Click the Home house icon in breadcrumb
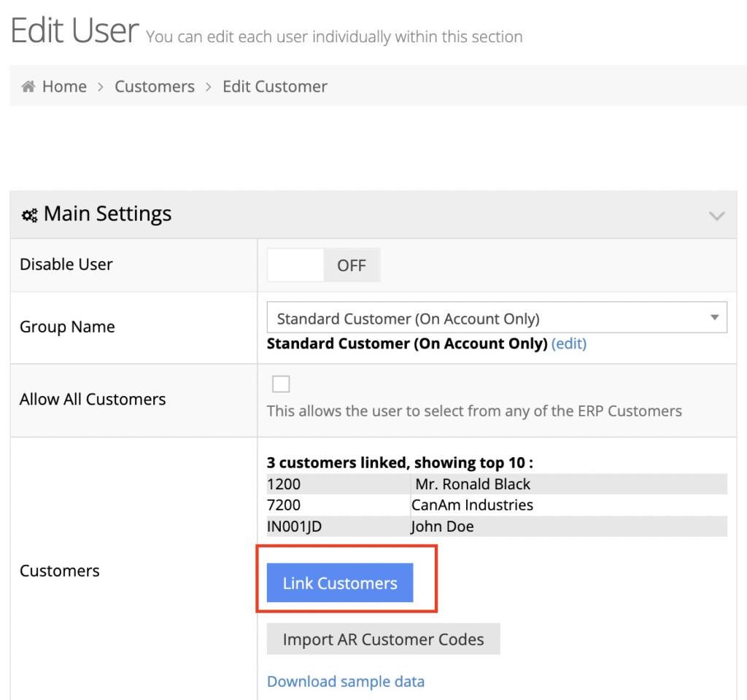The height and width of the screenshot is (700, 747). (x=28, y=87)
